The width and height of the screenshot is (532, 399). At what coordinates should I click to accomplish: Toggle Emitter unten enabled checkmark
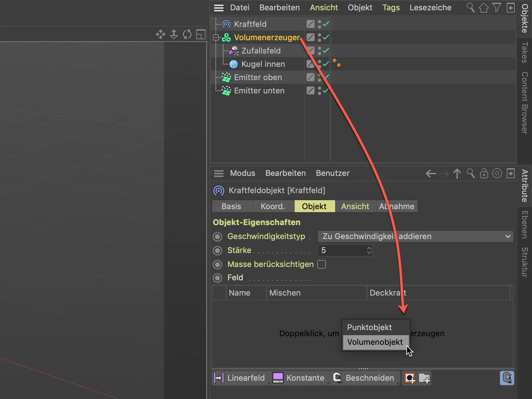[326, 90]
